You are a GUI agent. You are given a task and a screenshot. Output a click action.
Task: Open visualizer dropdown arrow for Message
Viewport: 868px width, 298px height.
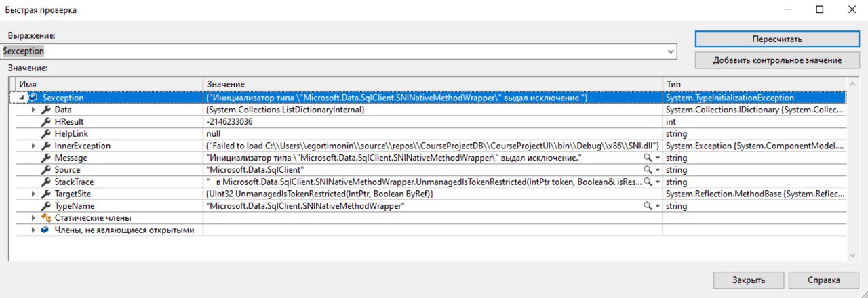657,158
